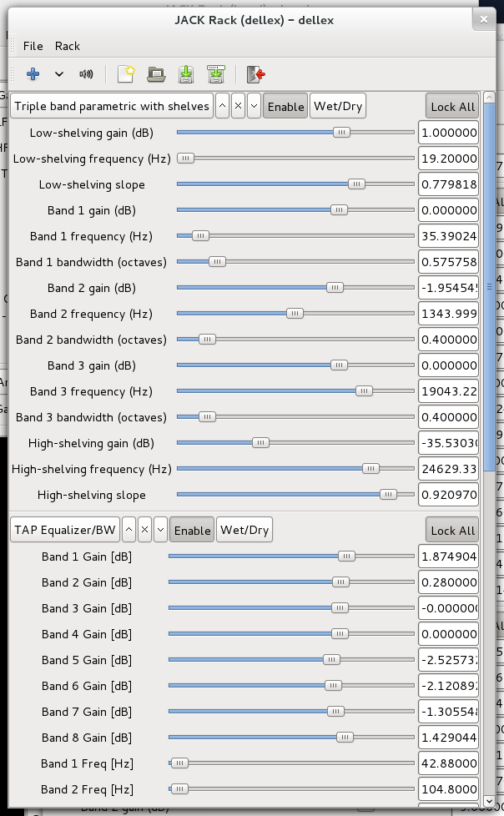Click the blue plus Add plugin icon
Viewport: 504px width, 816px height.
[33, 74]
